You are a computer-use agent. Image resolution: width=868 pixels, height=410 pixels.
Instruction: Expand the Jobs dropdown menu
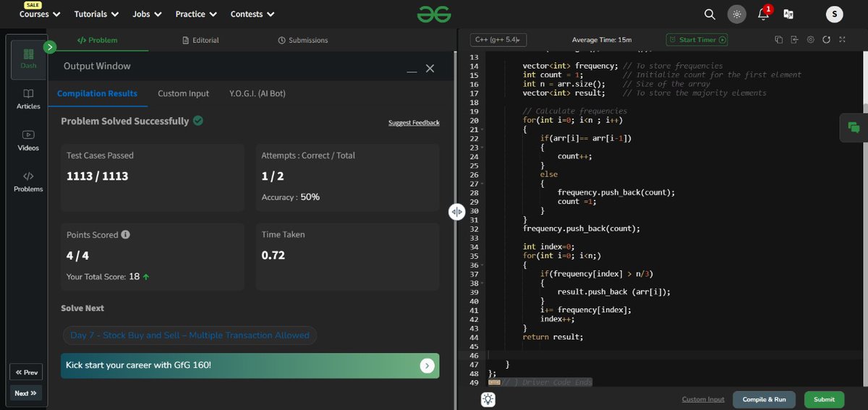pos(147,14)
